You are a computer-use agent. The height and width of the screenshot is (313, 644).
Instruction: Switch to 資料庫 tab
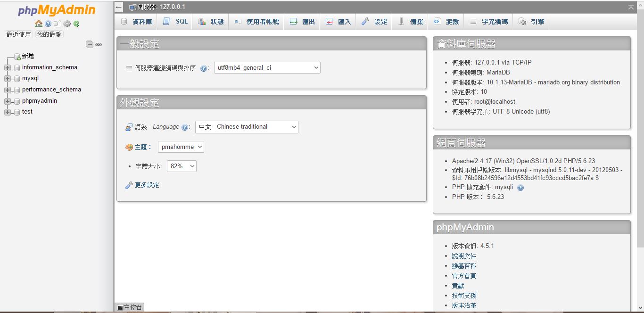pyautogui.click(x=136, y=22)
